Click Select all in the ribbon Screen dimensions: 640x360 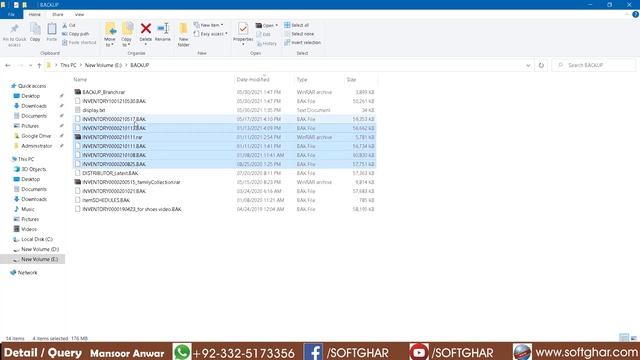[x=297, y=25]
